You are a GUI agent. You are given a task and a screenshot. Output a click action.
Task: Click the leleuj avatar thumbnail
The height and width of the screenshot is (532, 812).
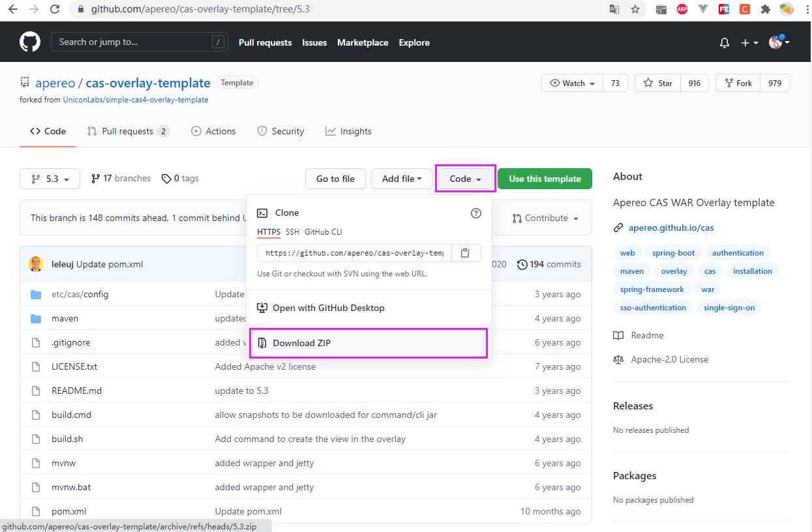click(x=36, y=264)
